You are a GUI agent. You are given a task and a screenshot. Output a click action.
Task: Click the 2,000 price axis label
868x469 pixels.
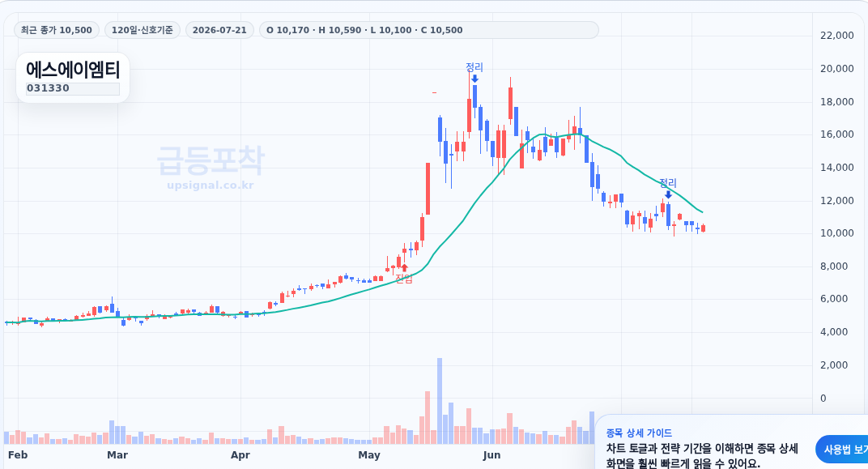(834, 365)
